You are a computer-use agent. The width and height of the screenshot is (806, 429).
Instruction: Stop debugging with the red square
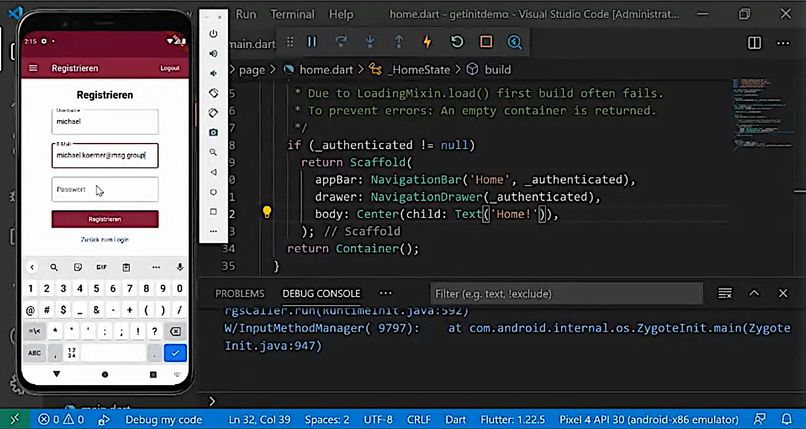click(x=486, y=42)
